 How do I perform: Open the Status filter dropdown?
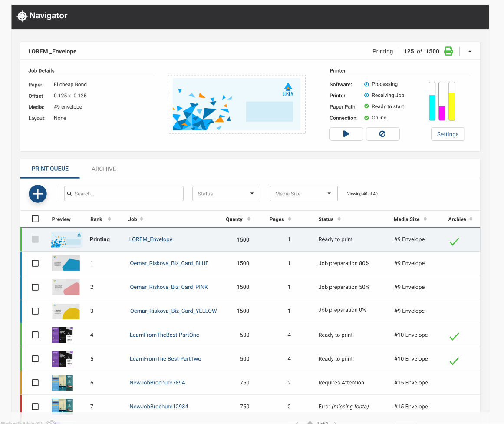[226, 194]
